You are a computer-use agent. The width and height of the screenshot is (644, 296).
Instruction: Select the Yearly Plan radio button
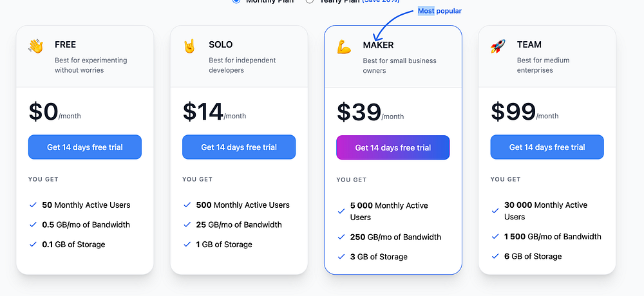point(310,2)
